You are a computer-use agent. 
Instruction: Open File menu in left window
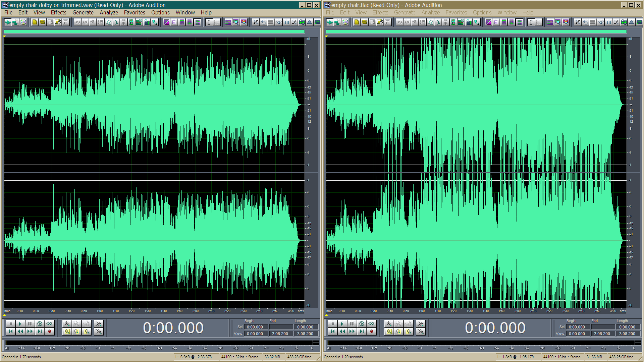[x=8, y=12]
